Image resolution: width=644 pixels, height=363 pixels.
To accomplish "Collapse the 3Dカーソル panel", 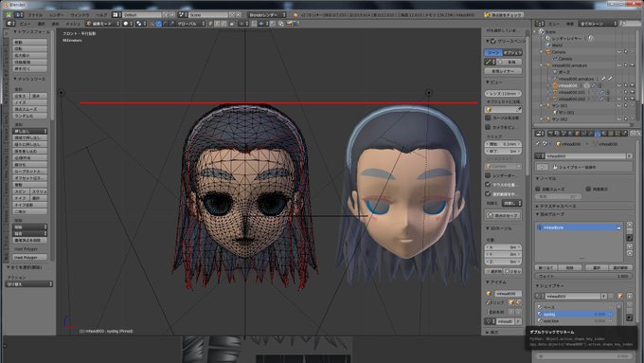I will click(498, 228).
